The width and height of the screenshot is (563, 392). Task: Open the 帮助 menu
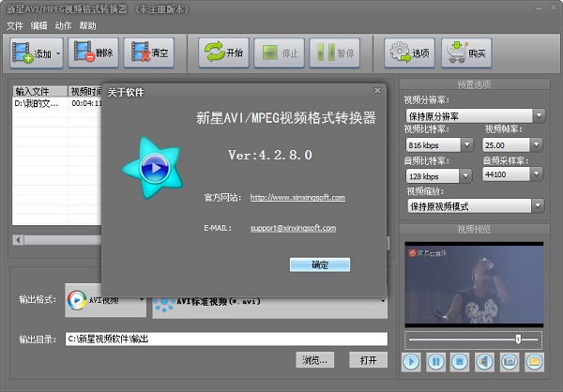pos(87,26)
